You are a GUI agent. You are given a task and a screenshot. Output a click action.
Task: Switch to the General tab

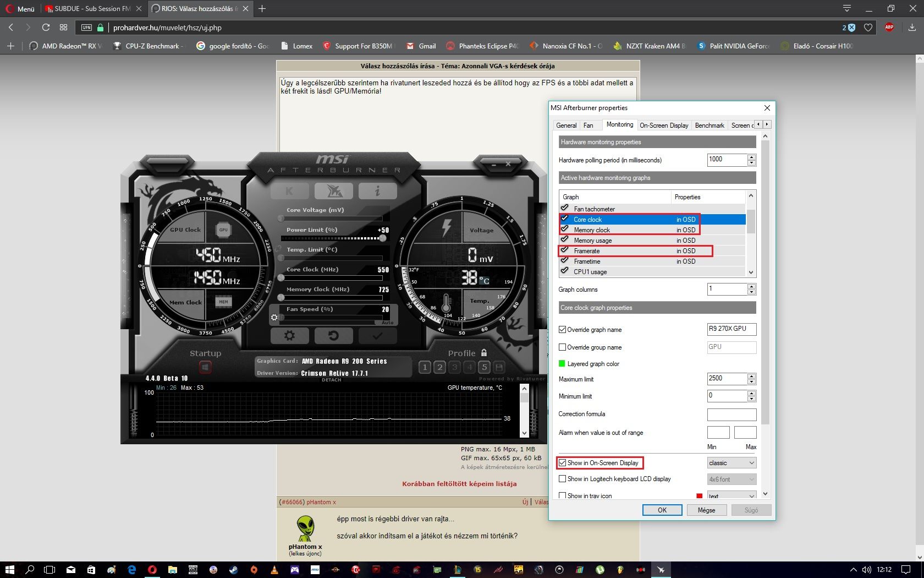click(566, 126)
